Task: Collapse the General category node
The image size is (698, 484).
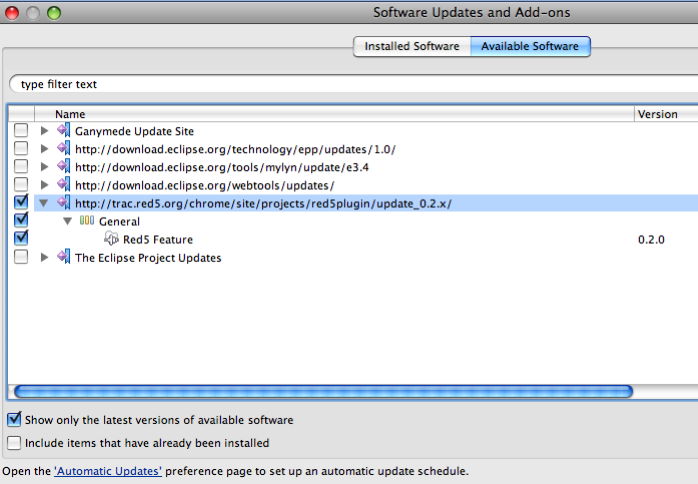Action: (x=68, y=221)
